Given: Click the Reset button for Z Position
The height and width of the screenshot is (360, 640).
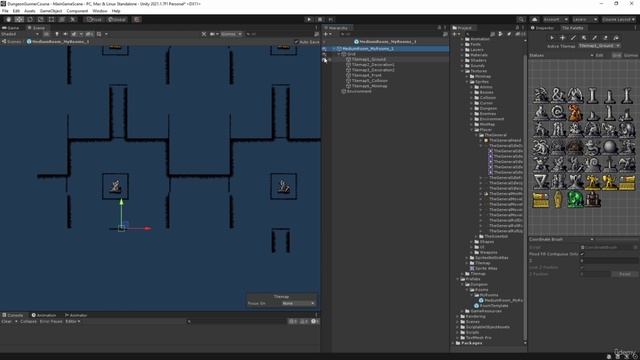Looking at the screenshot, I should tap(624, 274).
